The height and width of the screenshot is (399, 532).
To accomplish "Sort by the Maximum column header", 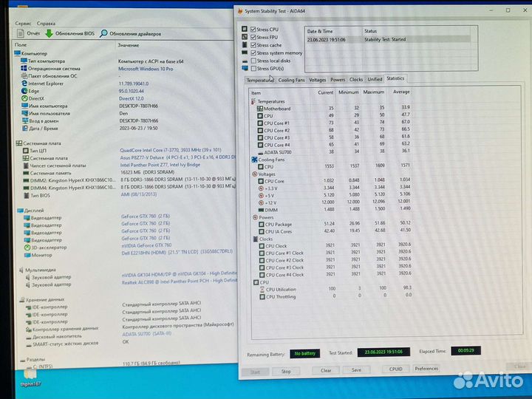I will click(x=374, y=92).
